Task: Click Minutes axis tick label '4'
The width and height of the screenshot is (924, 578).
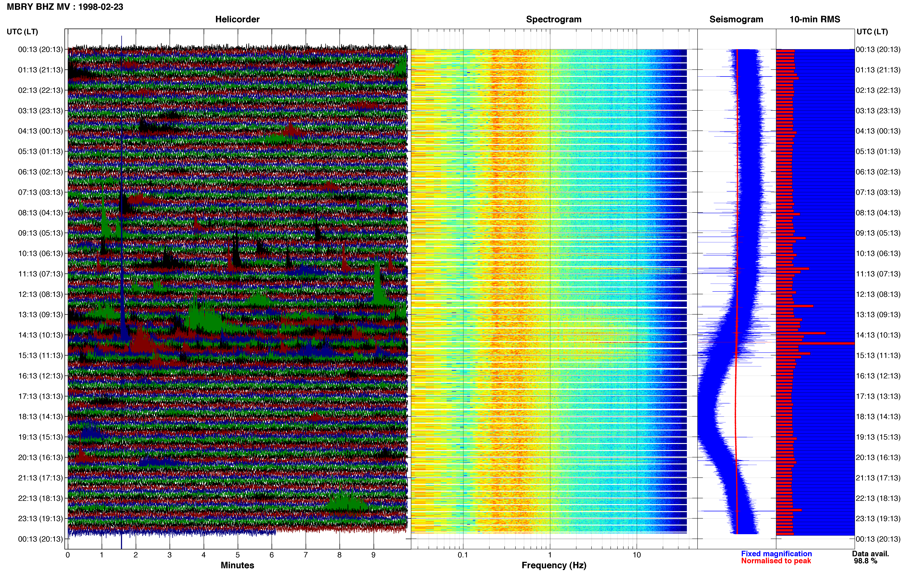Action: (x=204, y=555)
